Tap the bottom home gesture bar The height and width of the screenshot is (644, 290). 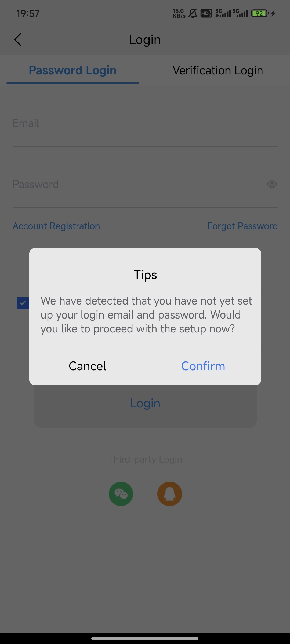click(145, 638)
